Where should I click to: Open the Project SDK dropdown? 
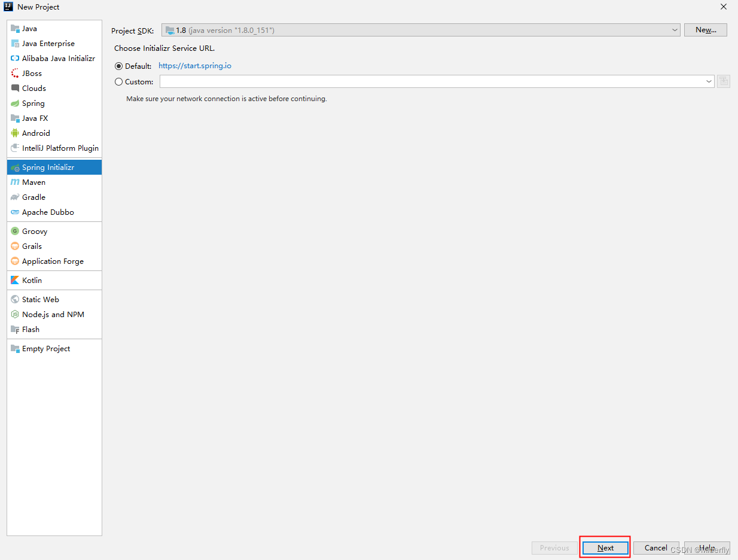[420, 30]
